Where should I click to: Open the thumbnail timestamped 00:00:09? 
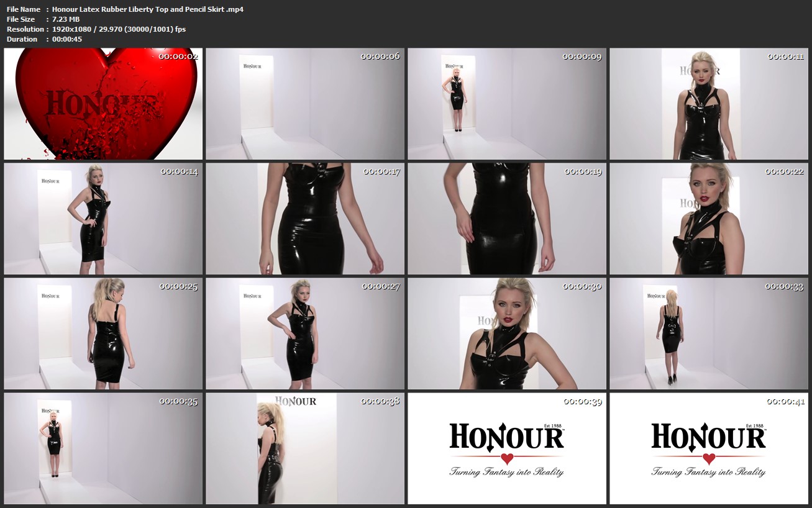coord(507,104)
